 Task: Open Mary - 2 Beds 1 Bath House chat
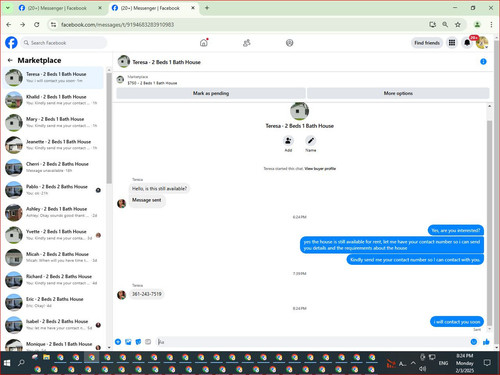[x=53, y=122]
